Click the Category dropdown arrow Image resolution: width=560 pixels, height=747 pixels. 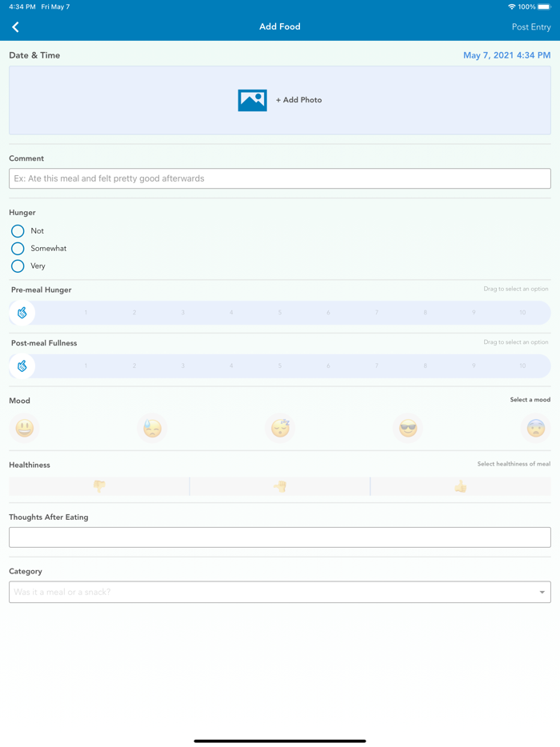(x=542, y=593)
